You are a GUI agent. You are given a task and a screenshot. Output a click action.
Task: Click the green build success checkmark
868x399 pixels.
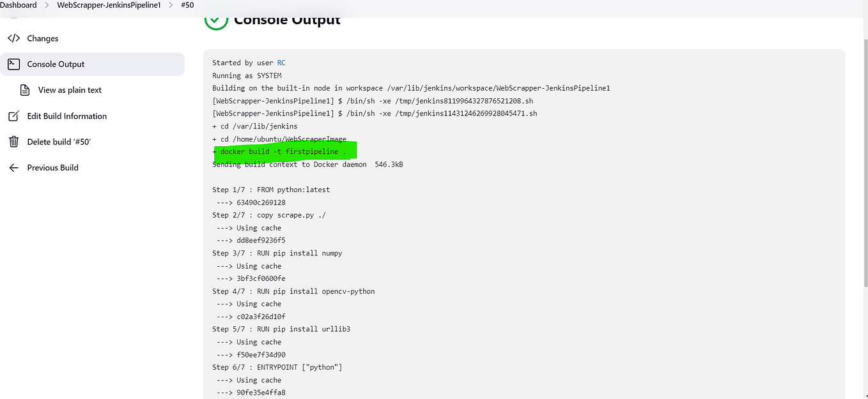pyautogui.click(x=215, y=20)
